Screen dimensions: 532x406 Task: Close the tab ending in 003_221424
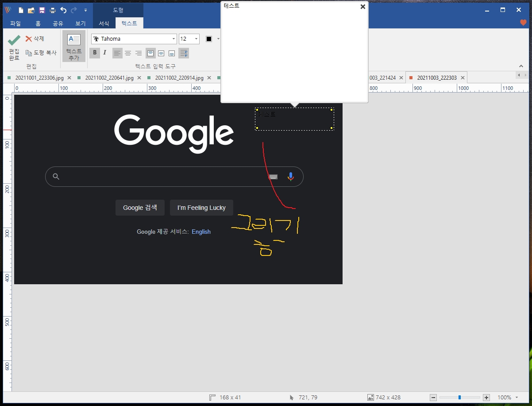401,78
